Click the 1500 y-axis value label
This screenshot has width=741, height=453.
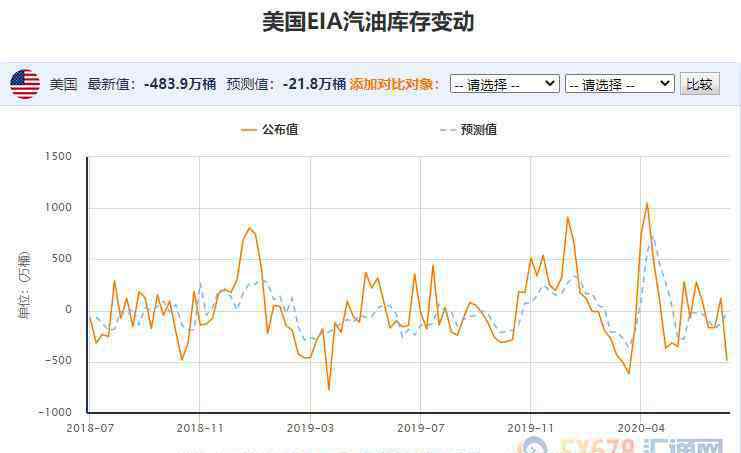[x=58, y=157]
